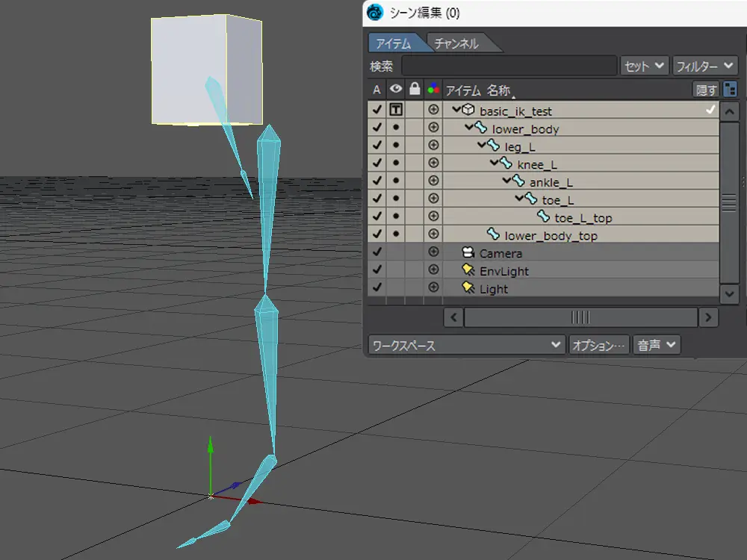Screen dimensions: 747x560
Task: Click the color circle for the Light item
Action: point(433,288)
